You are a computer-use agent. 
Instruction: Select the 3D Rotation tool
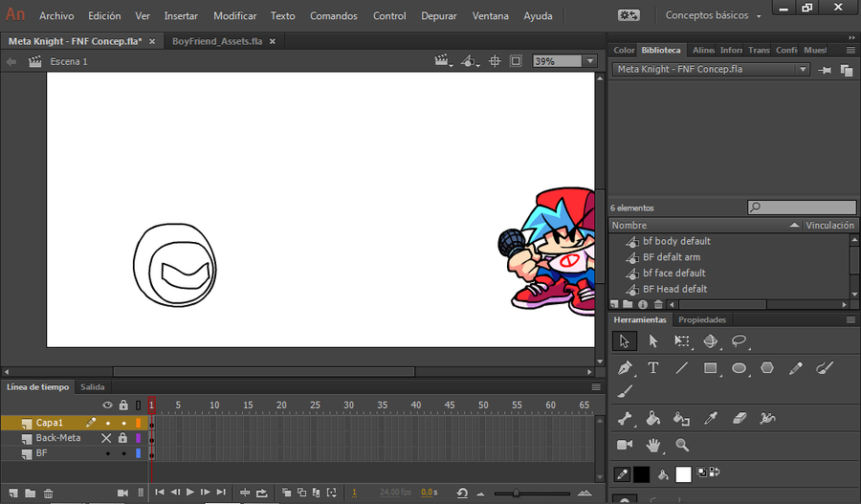710,340
